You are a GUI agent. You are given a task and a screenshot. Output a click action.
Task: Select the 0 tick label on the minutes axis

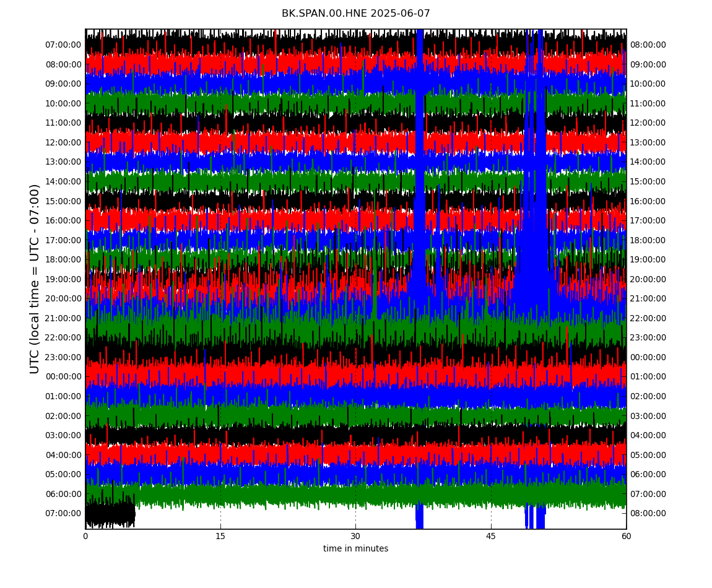click(85, 536)
